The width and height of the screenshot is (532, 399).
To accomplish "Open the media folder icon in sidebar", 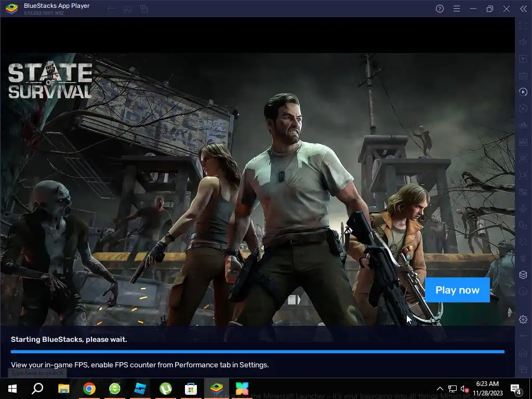I will click(x=523, y=192).
